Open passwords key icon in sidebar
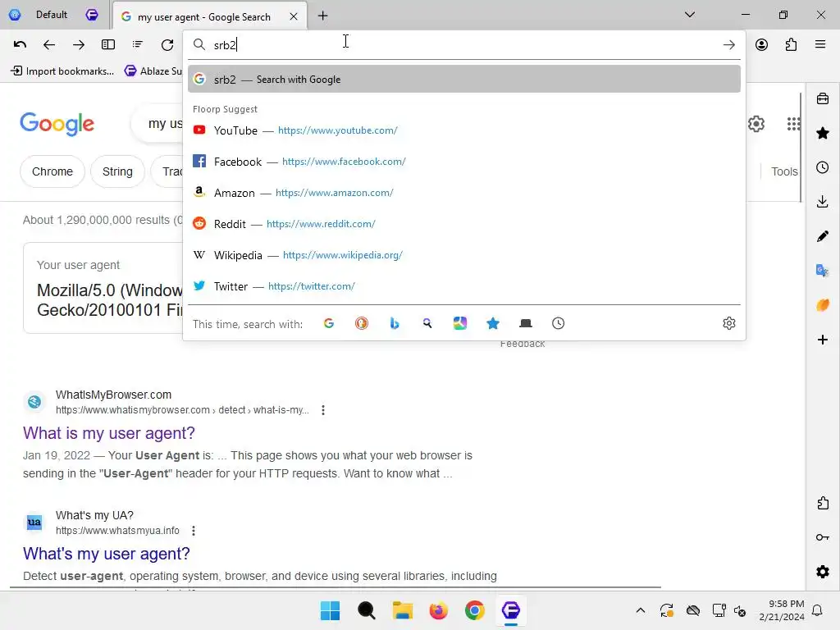Screen dimensions: 840x630 (823, 537)
